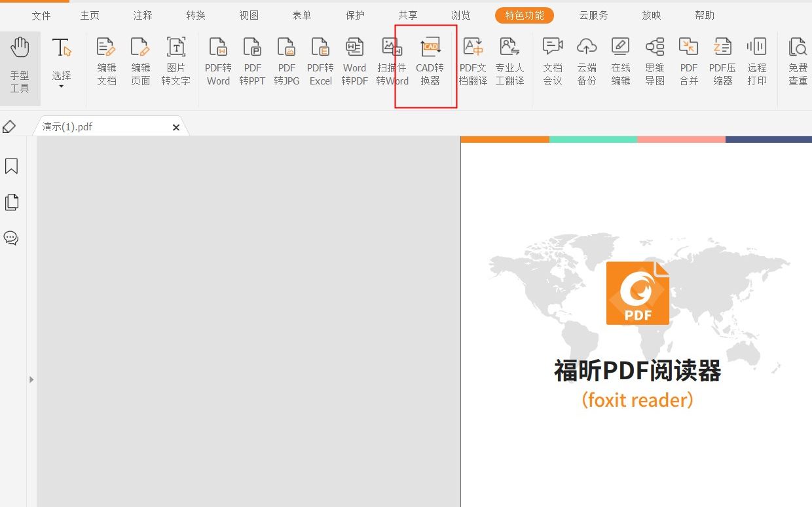Expand the 选择 tool dropdown arrow

coord(61,86)
